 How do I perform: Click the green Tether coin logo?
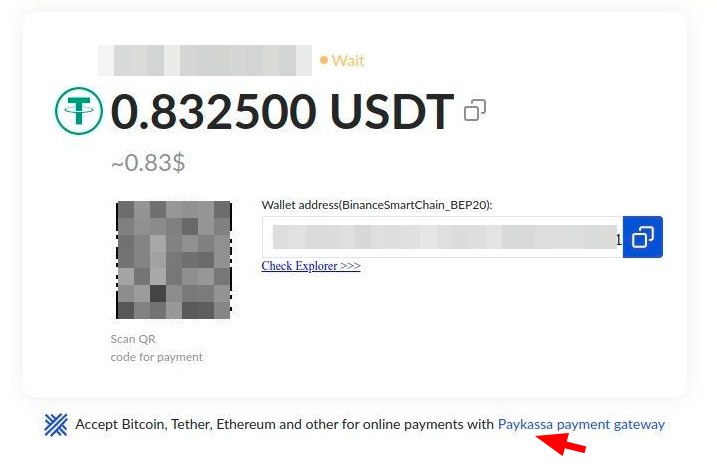tap(79, 111)
